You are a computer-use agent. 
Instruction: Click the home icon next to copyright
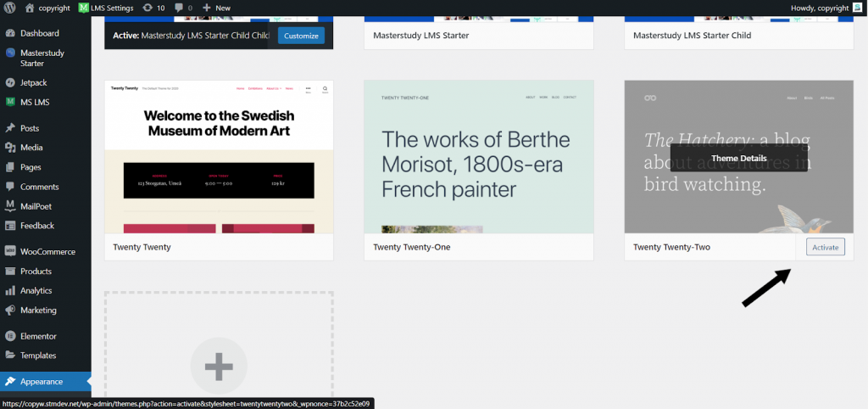coord(30,8)
